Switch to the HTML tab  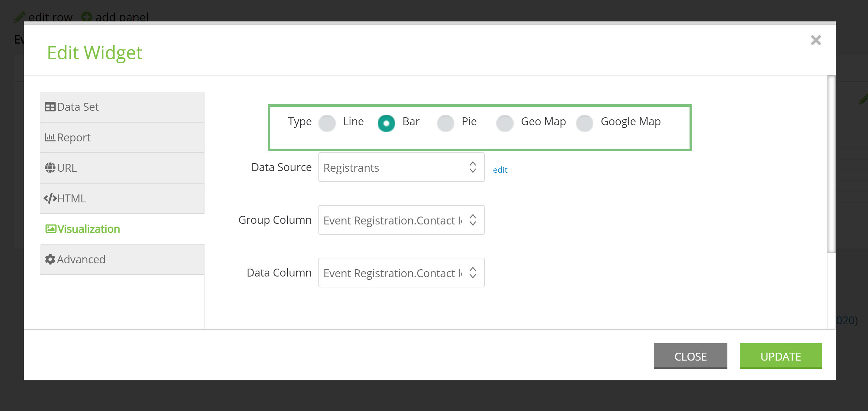pos(122,198)
